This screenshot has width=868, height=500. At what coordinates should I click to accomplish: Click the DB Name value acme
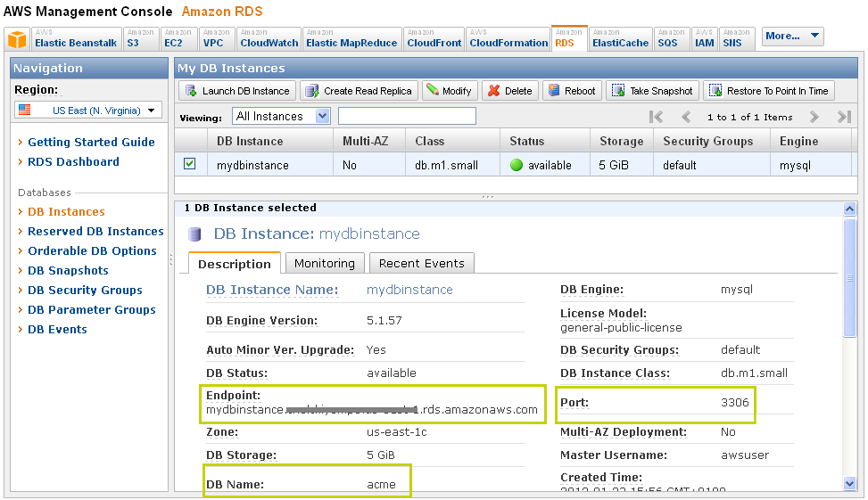click(x=382, y=485)
